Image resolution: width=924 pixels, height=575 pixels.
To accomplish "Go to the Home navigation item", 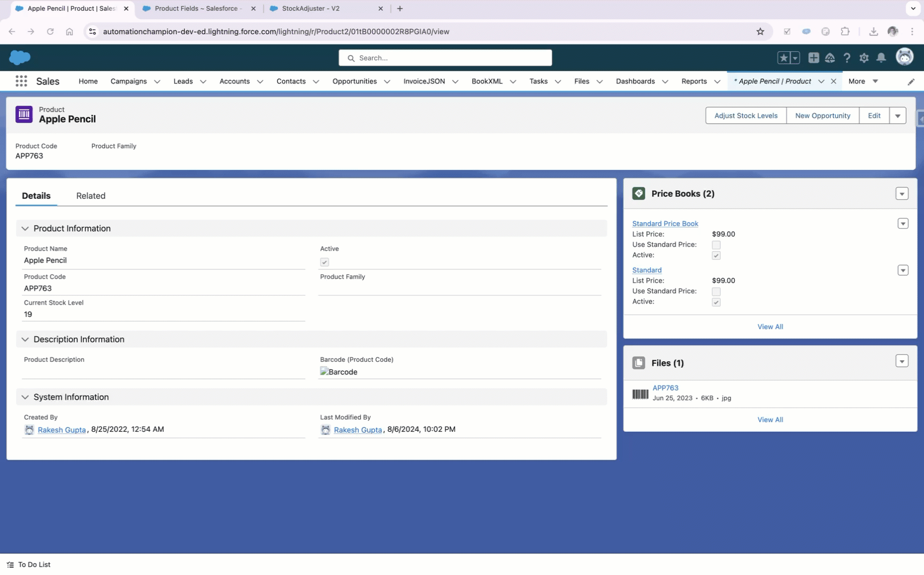I will click(88, 81).
